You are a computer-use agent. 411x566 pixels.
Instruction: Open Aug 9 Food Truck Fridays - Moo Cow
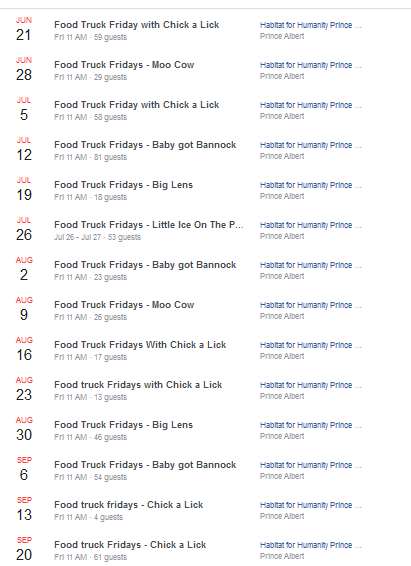coord(124,305)
